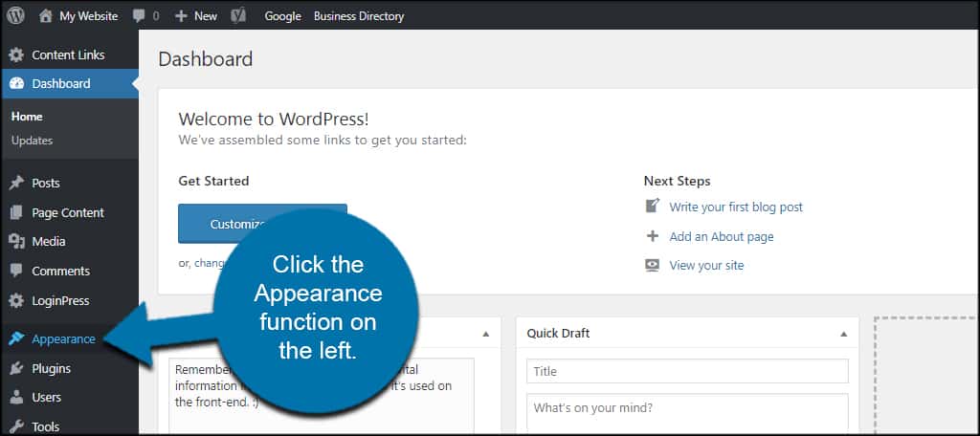Image resolution: width=980 pixels, height=436 pixels.
Task: Click the Remember note text area
Action: (322, 396)
